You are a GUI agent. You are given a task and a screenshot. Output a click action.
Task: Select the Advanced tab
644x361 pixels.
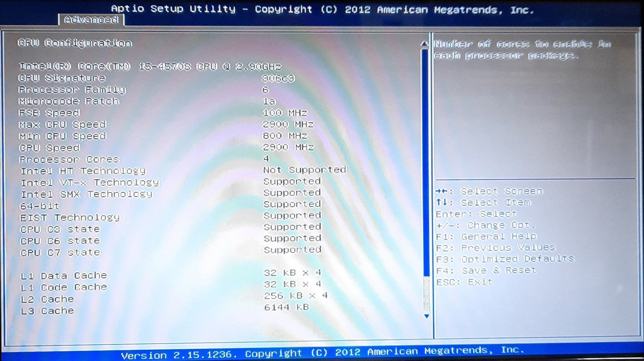click(91, 20)
